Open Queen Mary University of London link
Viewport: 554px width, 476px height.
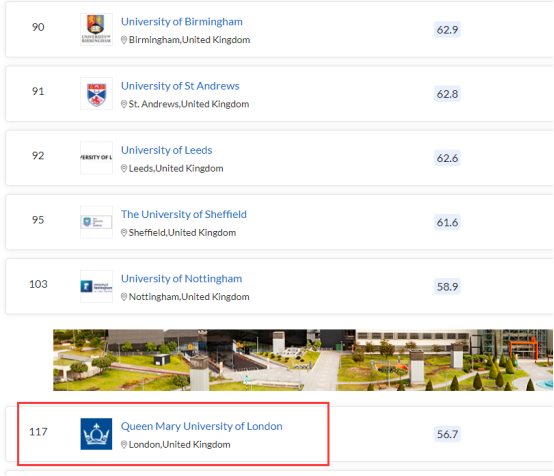click(x=202, y=427)
